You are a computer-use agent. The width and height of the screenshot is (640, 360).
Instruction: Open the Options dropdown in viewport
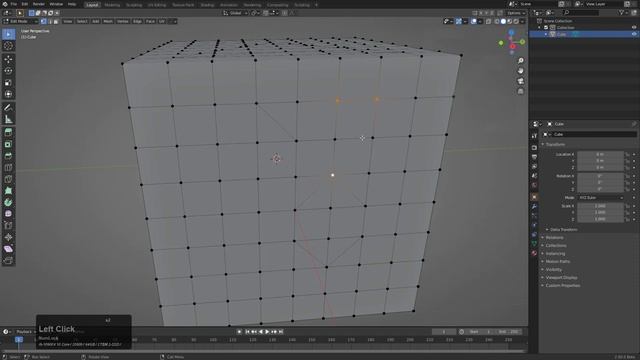[x=515, y=13]
